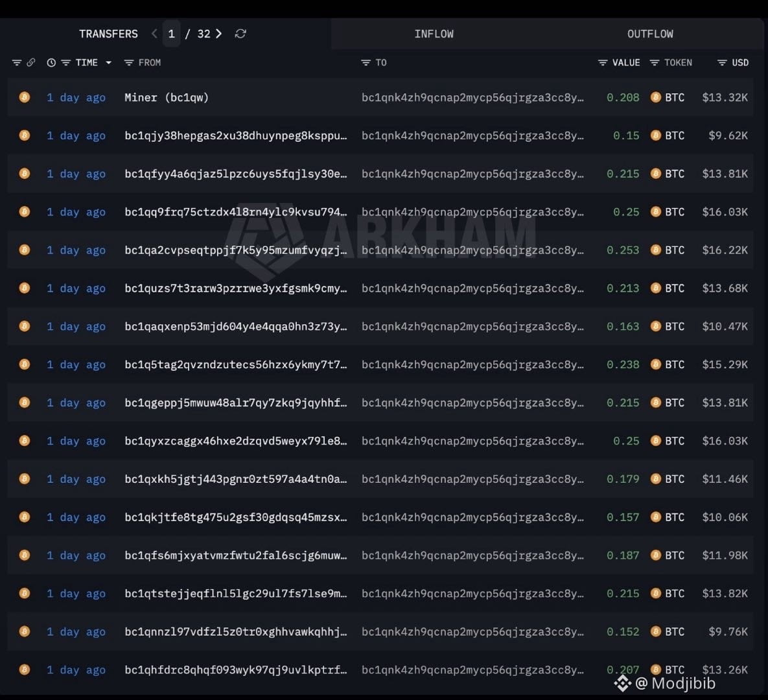
Task: Click BTC token icon in $11.46K row
Action: (656, 478)
